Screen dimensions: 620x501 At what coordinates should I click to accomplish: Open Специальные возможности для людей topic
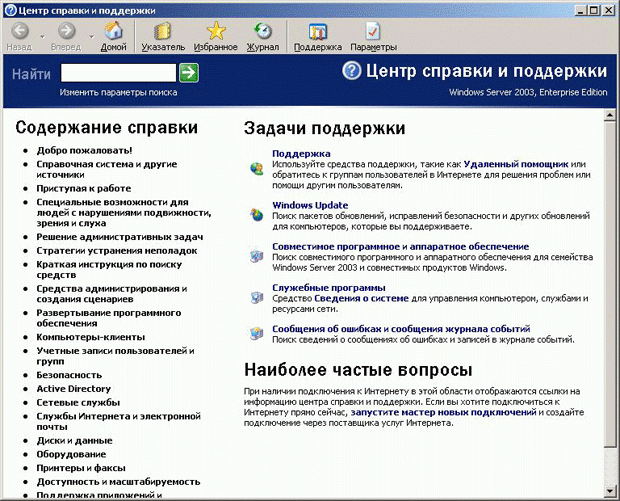point(124,213)
